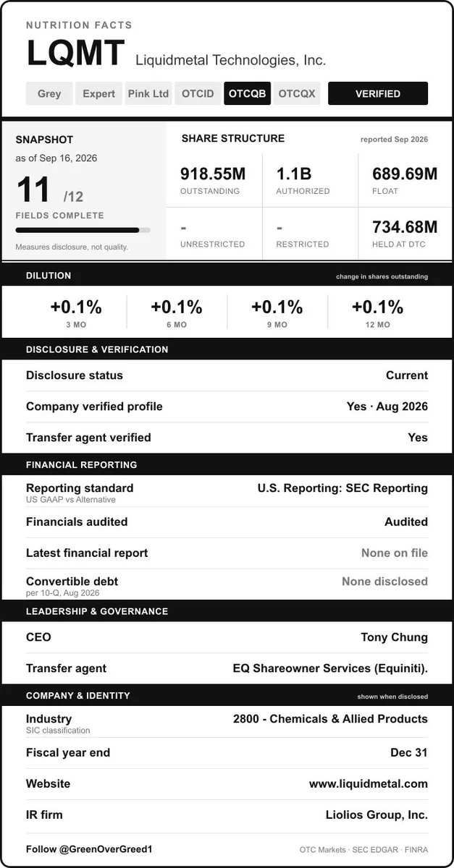Click the Liolios Group, Inc. IR firm
This screenshot has height=868, width=454.
[x=377, y=814]
